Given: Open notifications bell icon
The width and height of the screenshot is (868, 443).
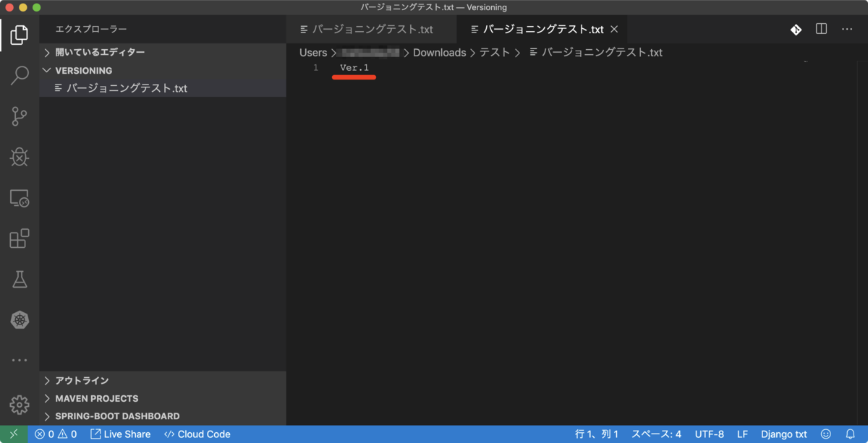Looking at the screenshot, I should (x=851, y=434).
